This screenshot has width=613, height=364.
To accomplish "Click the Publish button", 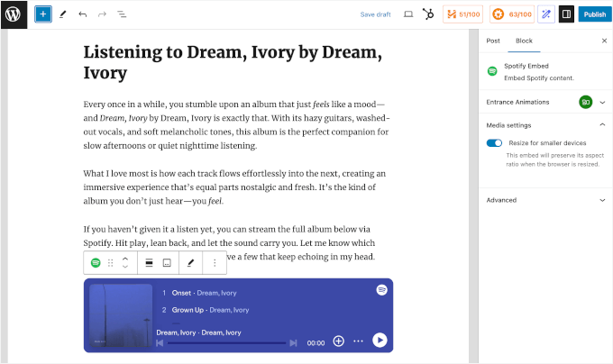I will [593, 14].
